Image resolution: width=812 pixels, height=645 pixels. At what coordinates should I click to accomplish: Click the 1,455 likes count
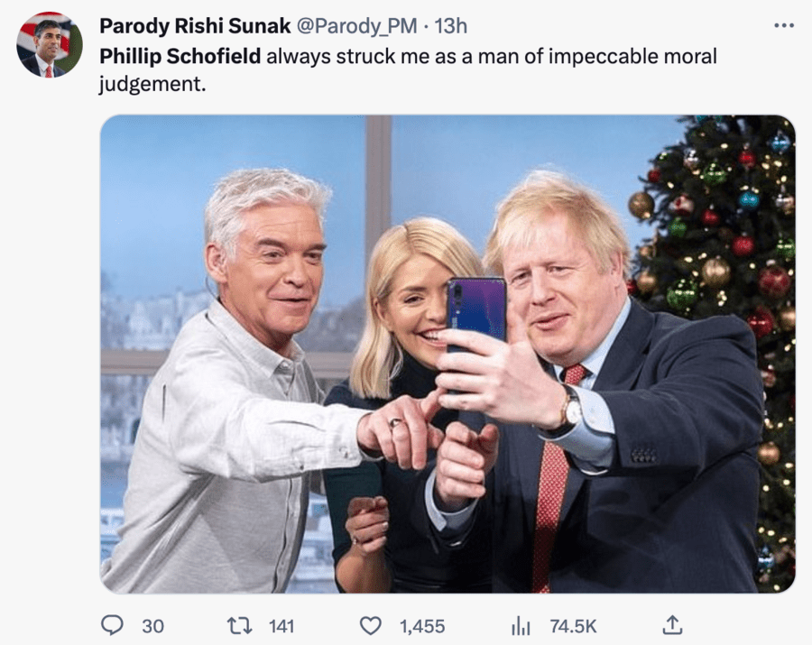point(422,626)
